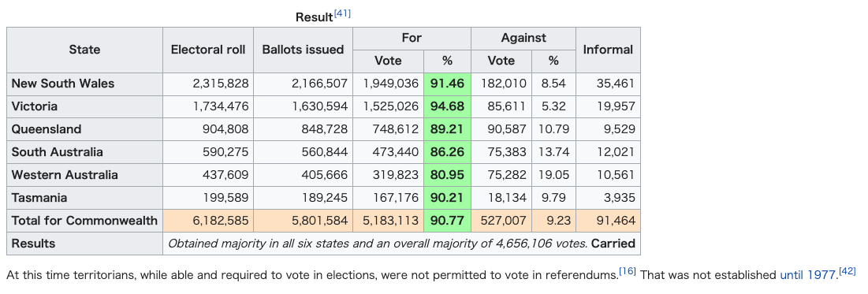
Task: Select the Informal column header
Action: (x=608, y=50)
